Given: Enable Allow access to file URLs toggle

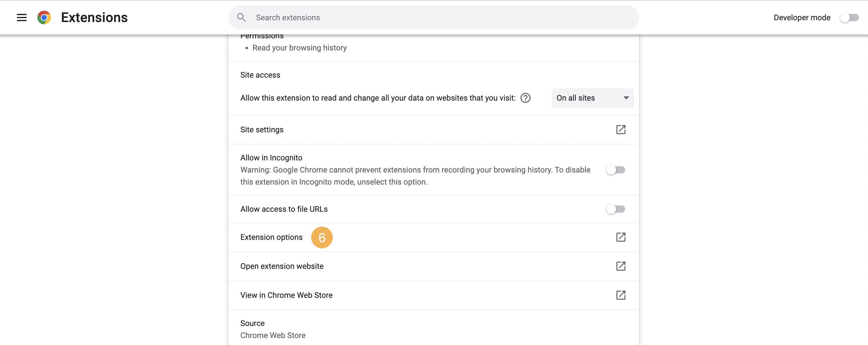Looking at the screenshot, I should (616, 209).
